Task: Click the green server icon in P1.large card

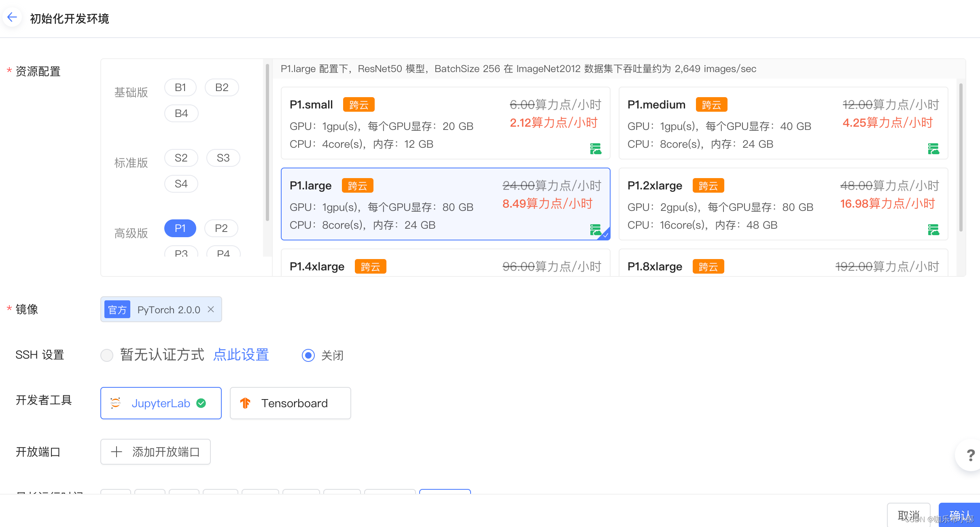Action: tap(595, 230)
